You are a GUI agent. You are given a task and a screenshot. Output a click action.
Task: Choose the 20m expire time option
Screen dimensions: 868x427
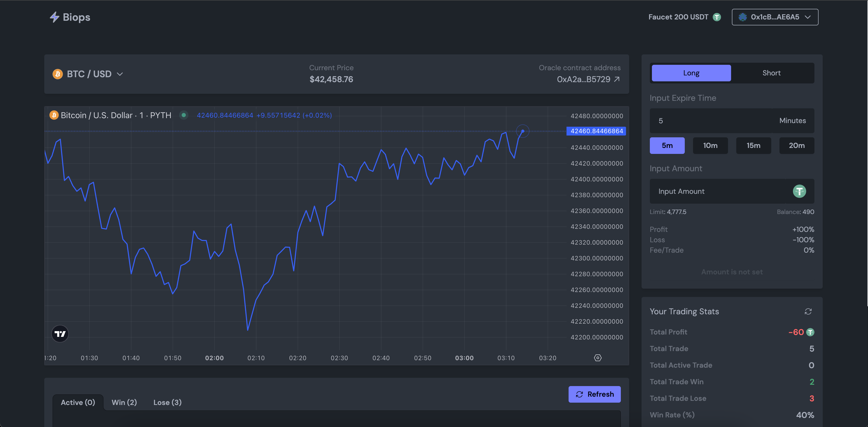796,146
